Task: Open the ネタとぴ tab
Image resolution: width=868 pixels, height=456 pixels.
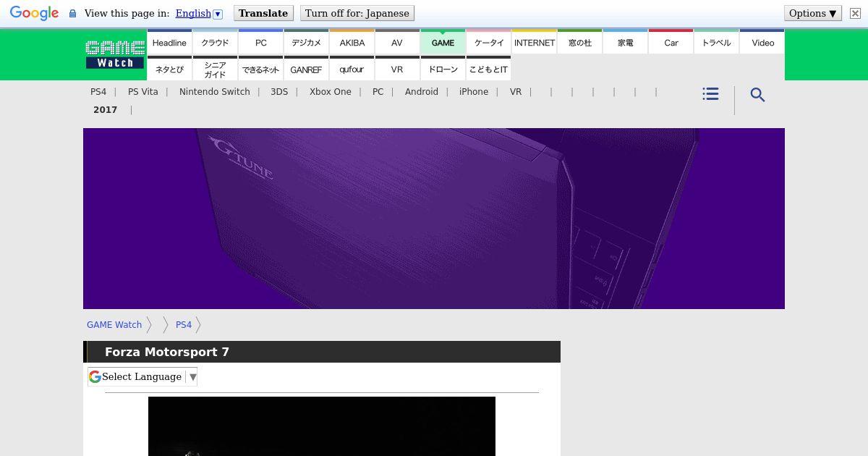Action: [x=169, y=69]
